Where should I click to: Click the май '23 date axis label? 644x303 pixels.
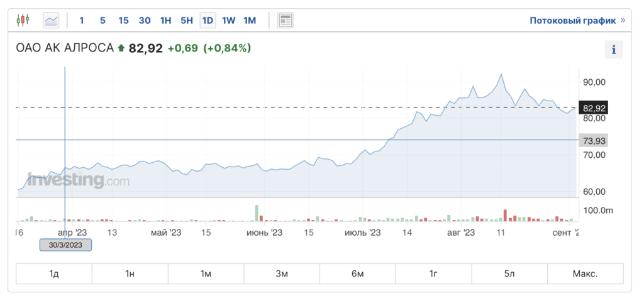166,233
